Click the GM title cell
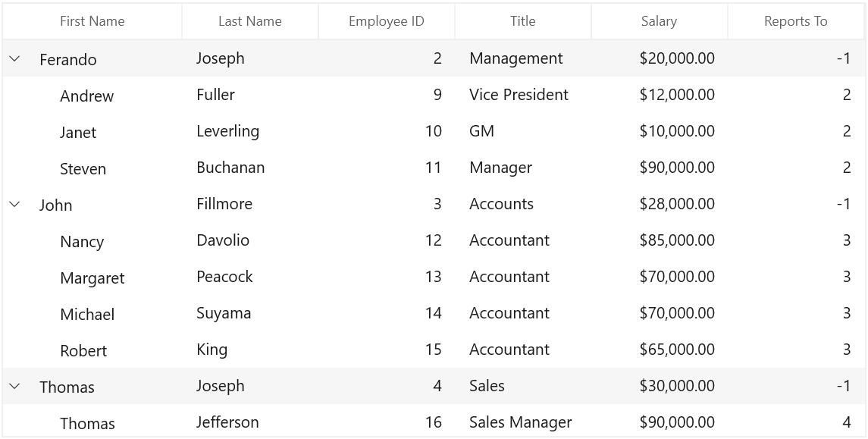This screenshot has width=868, height=439. coord(523,131)
